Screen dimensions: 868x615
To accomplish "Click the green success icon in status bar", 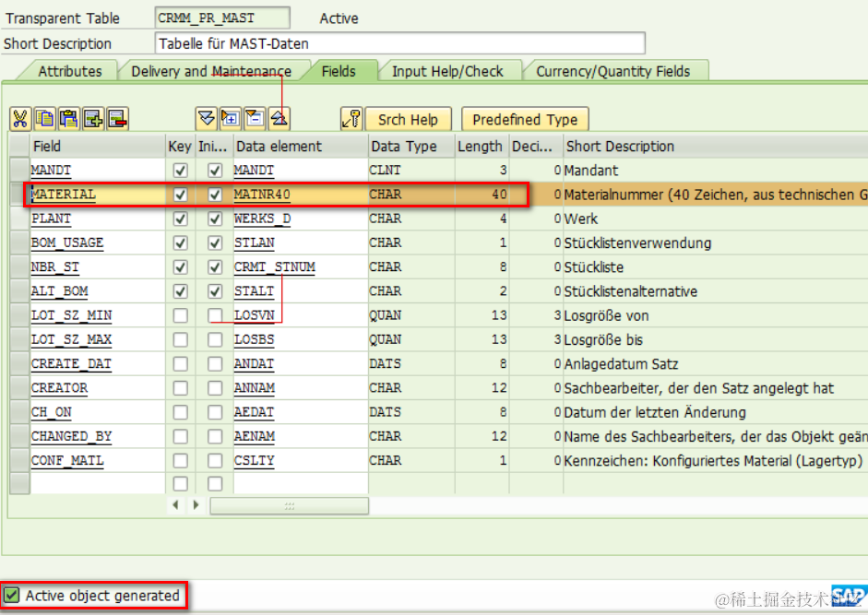I will [11, 596].
